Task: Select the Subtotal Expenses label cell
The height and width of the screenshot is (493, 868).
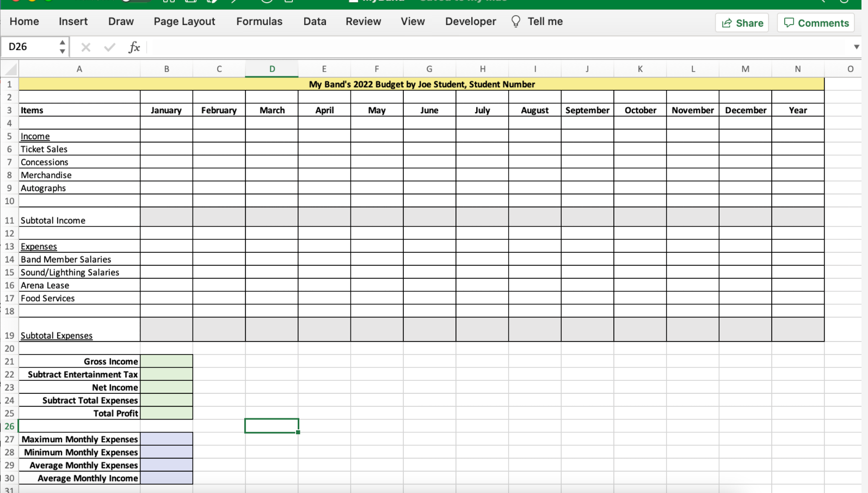Action: [x=79, y=330]
